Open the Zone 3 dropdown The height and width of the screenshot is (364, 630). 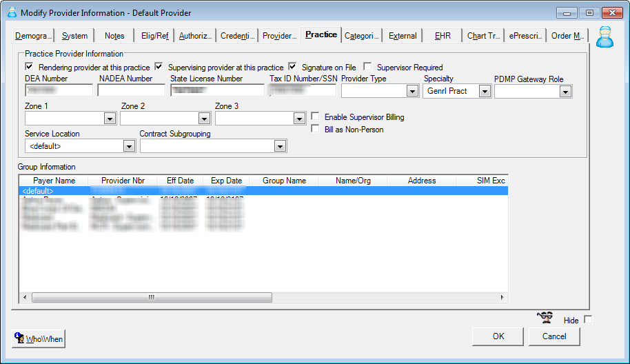point(299,119)
